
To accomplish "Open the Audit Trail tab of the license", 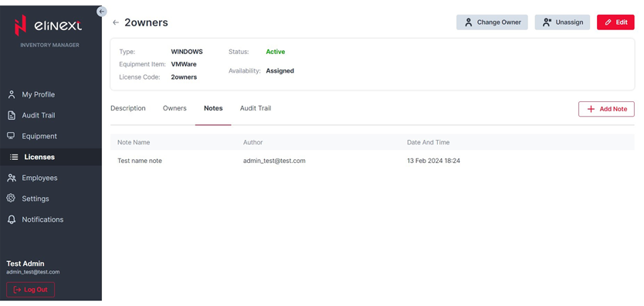I will click(256, 108).
